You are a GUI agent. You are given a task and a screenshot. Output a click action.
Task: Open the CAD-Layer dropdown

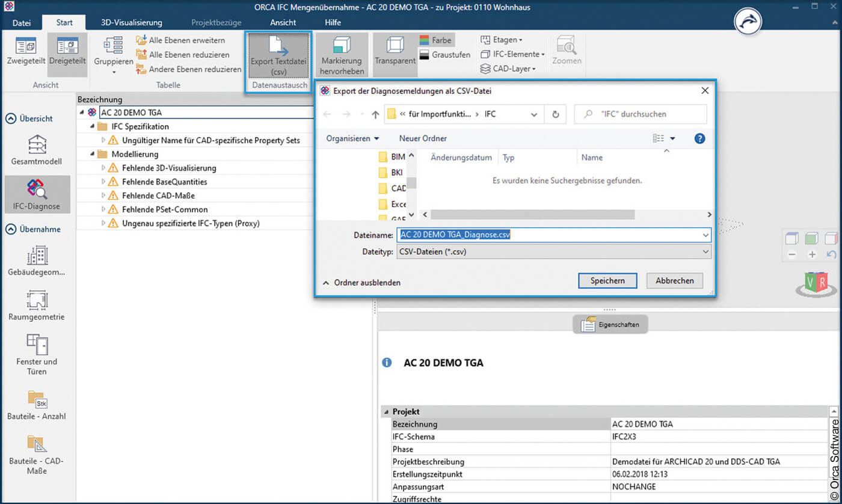(x=508, y=69)
